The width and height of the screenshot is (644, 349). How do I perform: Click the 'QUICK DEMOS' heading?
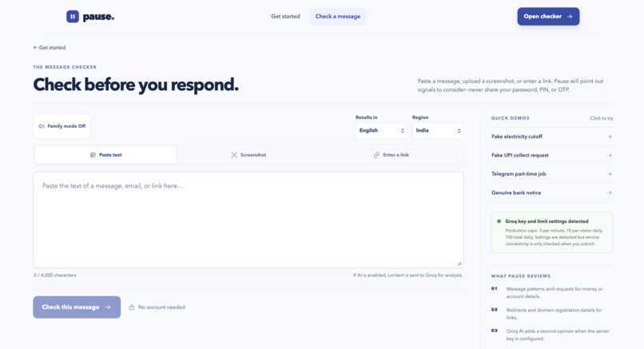tap(510, 118)
